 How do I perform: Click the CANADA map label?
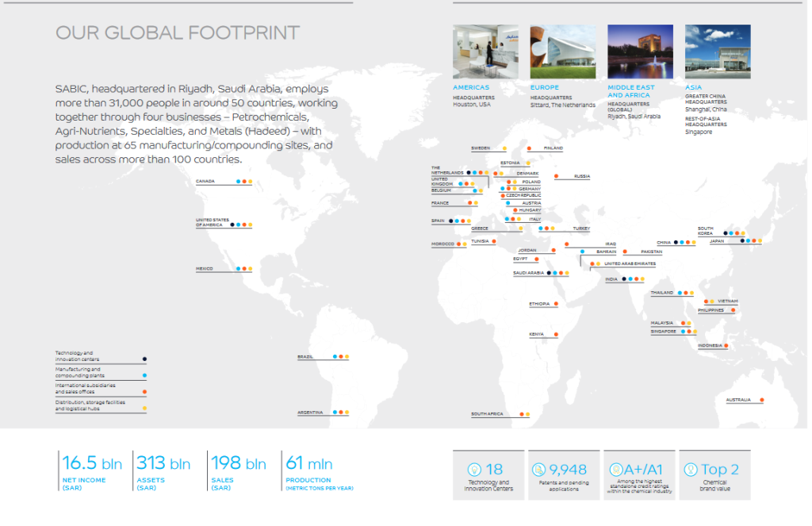pos(205,182)
